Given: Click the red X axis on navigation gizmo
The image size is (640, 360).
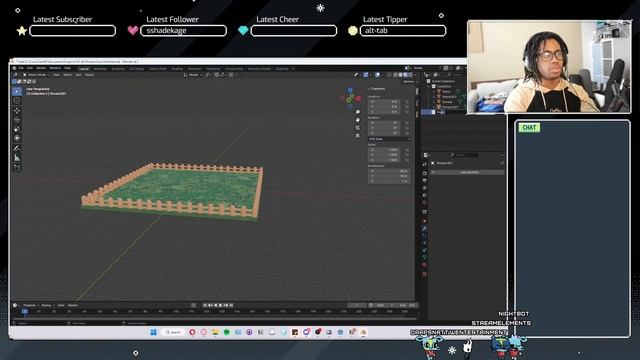Looking at the screenshot, I should pyautogui.click(x=358, y=98).
